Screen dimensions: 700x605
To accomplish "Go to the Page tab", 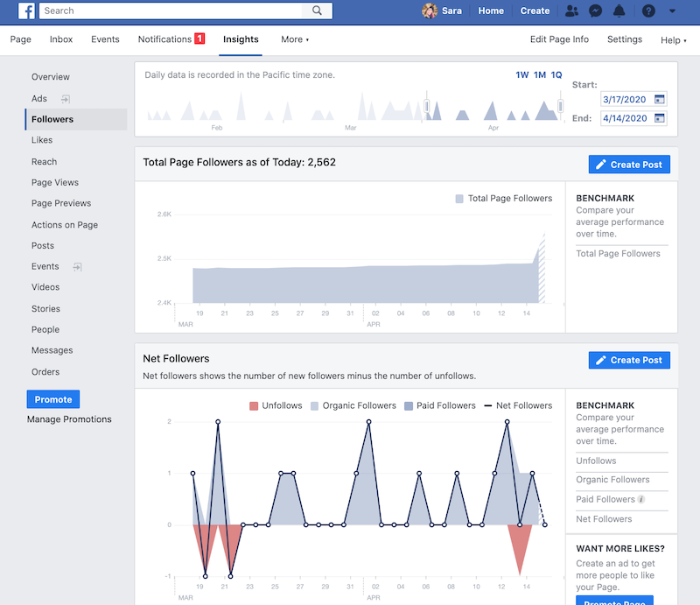I will [20, 39].
